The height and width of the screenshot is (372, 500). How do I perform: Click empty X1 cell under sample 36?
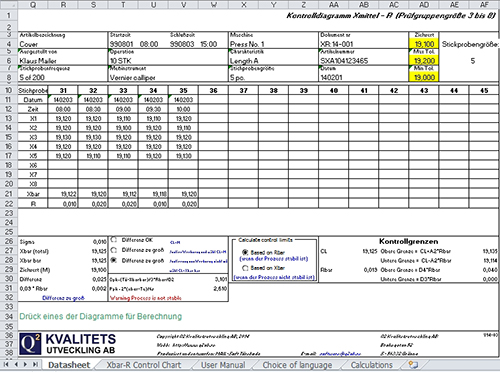click(213, 118)
